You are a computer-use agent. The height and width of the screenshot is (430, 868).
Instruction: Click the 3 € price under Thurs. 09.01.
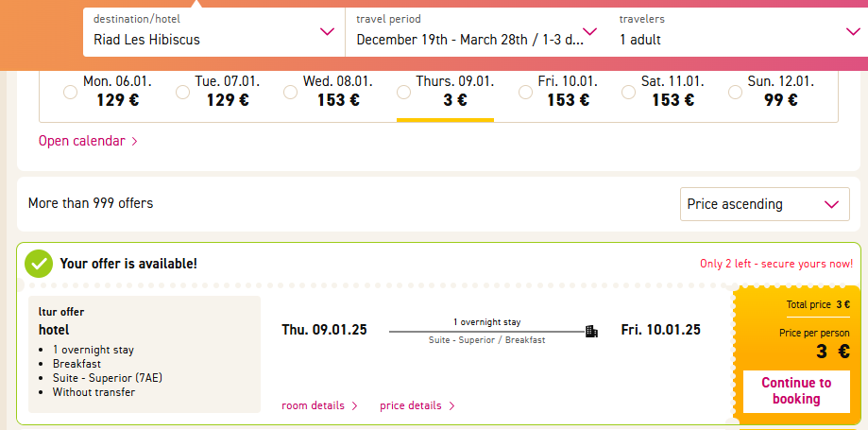pyautogui.click(x=455, y=100)
